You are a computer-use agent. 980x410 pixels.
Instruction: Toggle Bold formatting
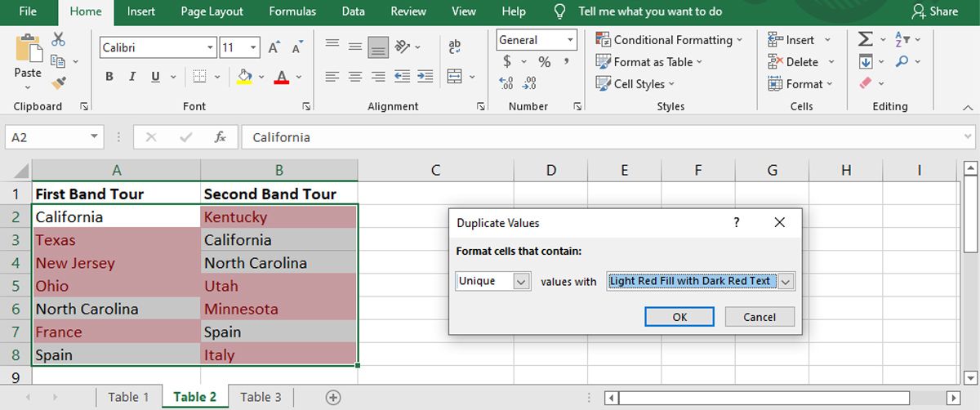(109, 77)
